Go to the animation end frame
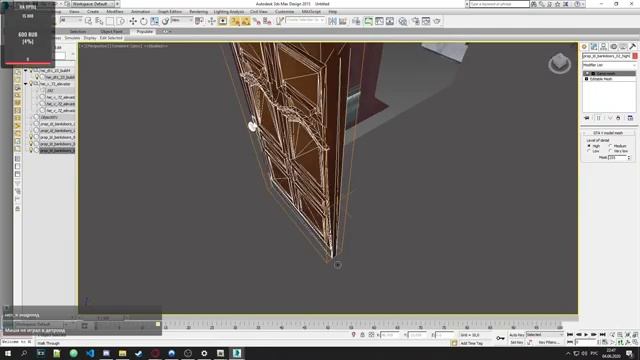Screen dimensions: 640x360 (x=602, y=335)
